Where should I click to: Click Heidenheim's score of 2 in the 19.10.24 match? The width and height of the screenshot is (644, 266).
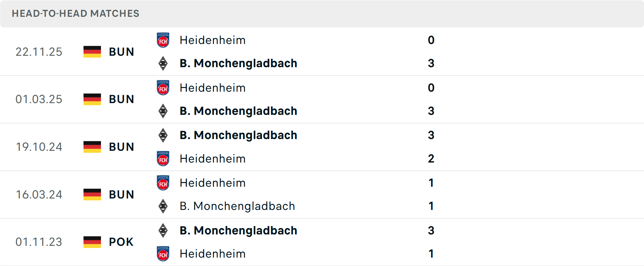tap(431, 159)
